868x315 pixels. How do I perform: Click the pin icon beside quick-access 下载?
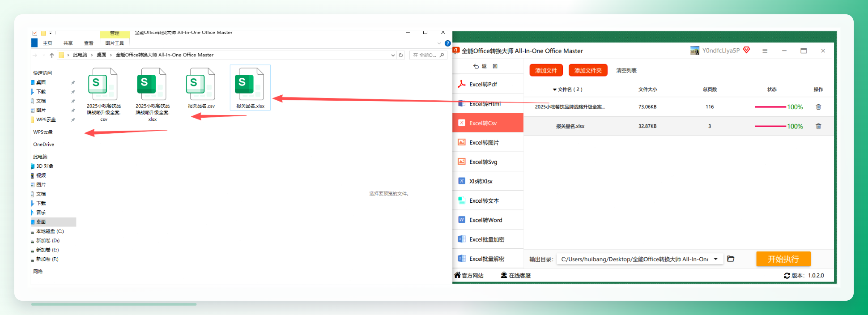coord(73,92)
